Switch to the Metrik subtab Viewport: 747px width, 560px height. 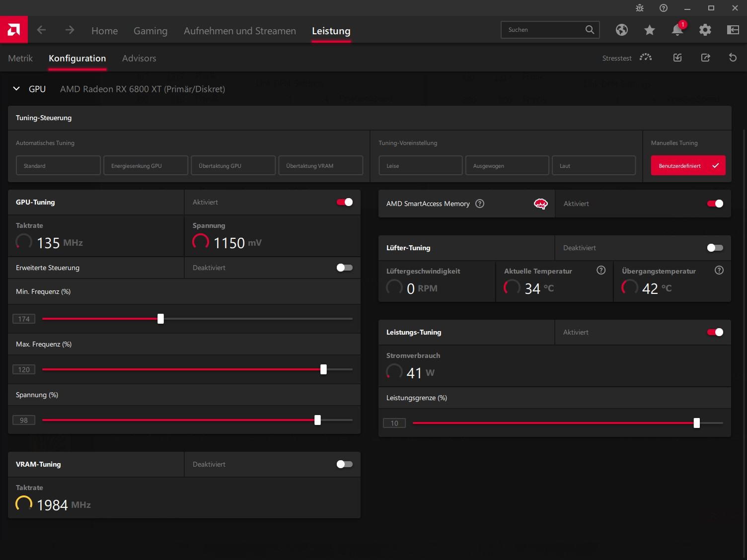tap(20, 58)
